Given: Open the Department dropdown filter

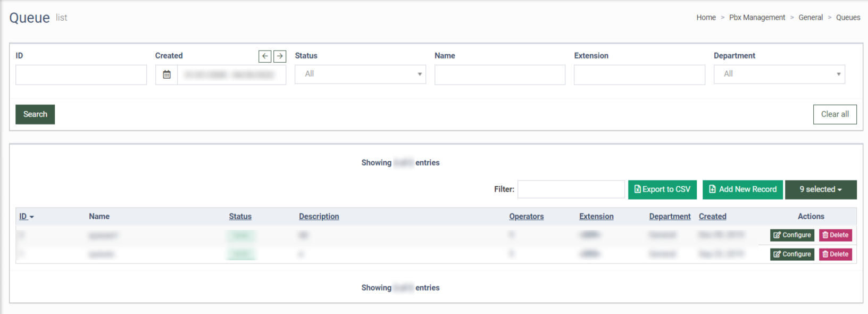Looking at the screenshot, I should click(779, 75).
